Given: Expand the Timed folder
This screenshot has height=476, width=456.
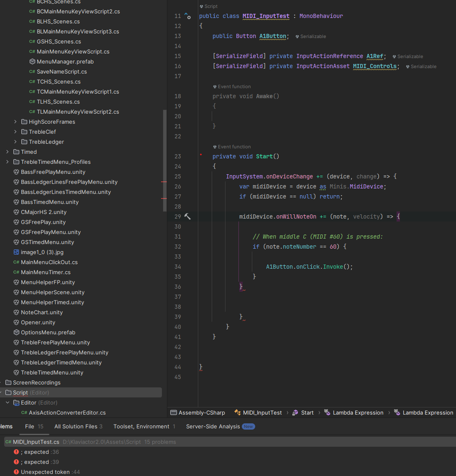Looking at the screenshot, I should click(7, 152).
